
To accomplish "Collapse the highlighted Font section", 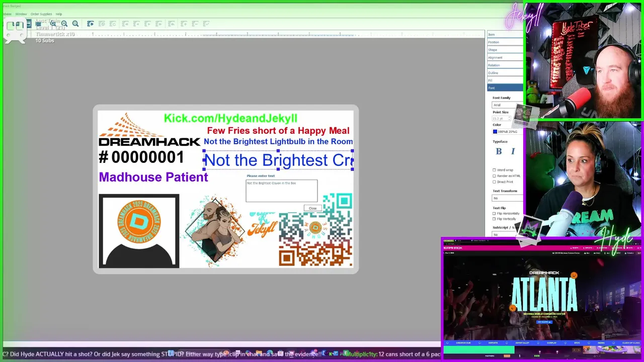I will tap(505, 88).
